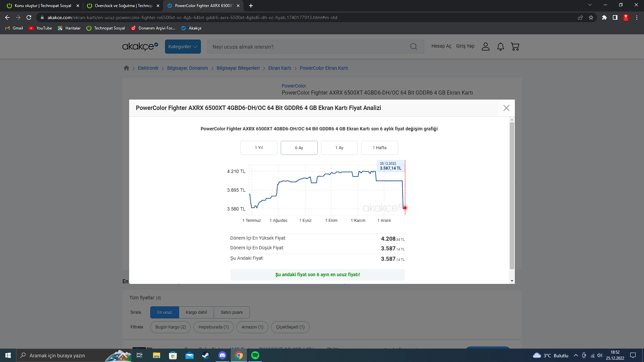Bookmark this page with star icon
The width and height of the screenshot is (644, 362).
591,17
